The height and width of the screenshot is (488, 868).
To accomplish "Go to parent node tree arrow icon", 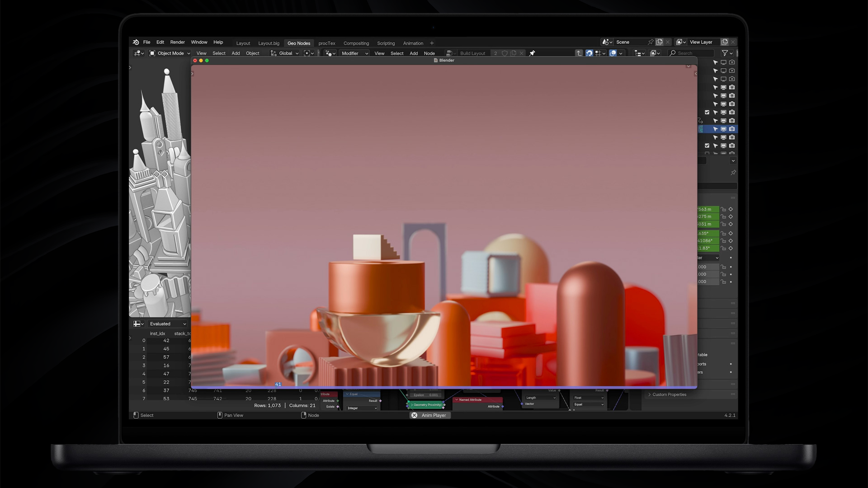I will 579,53.
